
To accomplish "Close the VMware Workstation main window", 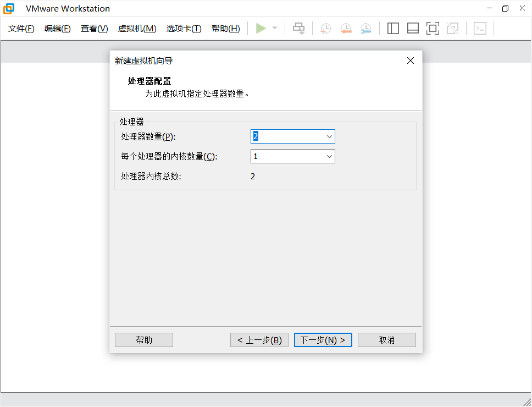I will click(522, 8).
